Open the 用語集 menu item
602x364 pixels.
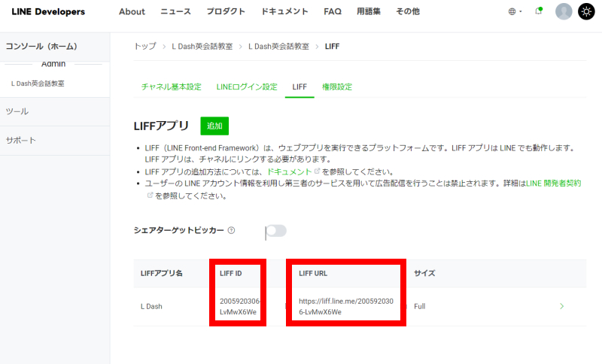click(369, 11)
